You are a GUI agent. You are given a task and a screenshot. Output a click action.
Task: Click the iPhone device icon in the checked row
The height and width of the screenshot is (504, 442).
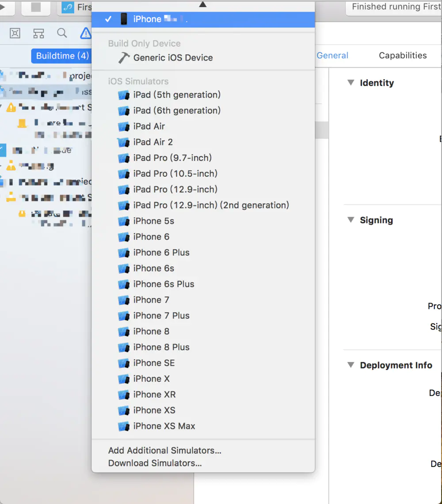124,19
